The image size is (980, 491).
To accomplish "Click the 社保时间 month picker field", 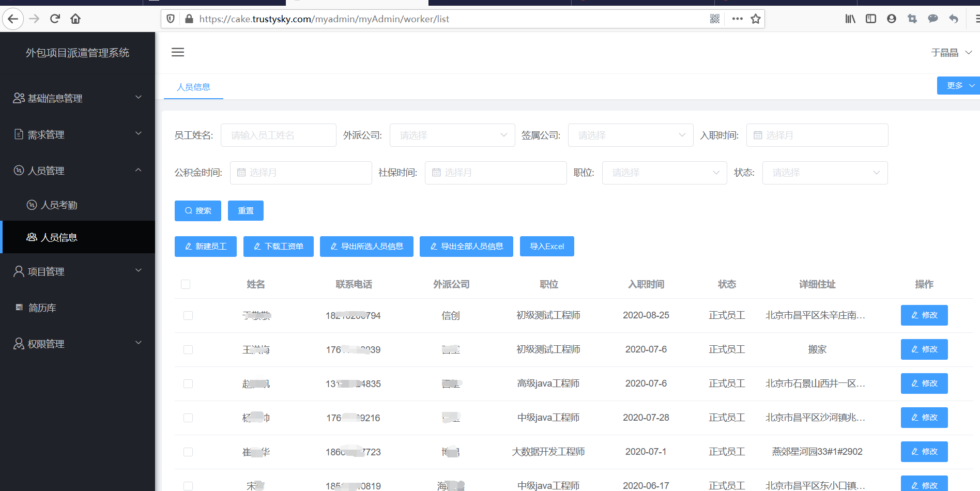I will click(496, 173).
